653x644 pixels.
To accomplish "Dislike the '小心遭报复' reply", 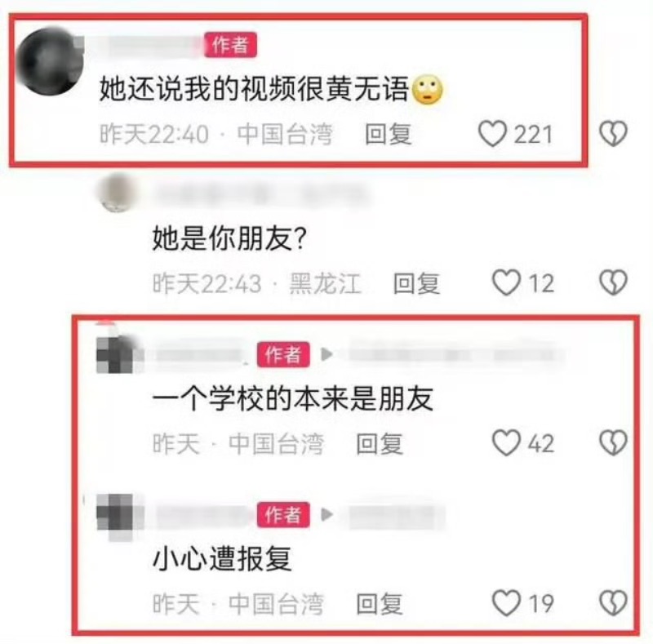I will coord(613,602).
